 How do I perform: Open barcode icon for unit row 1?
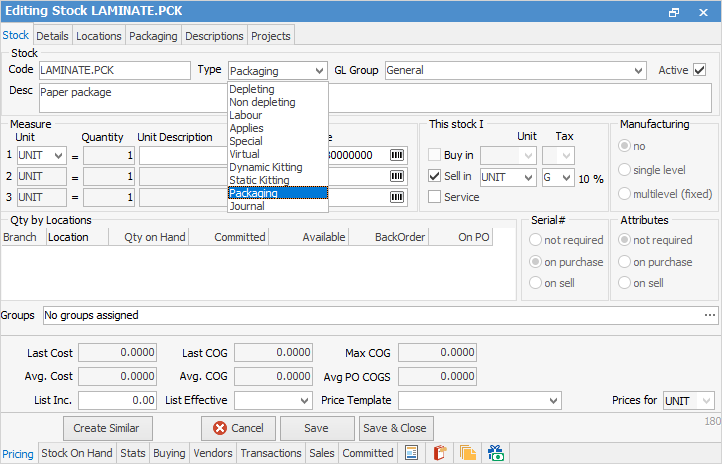tap(396, 155)
